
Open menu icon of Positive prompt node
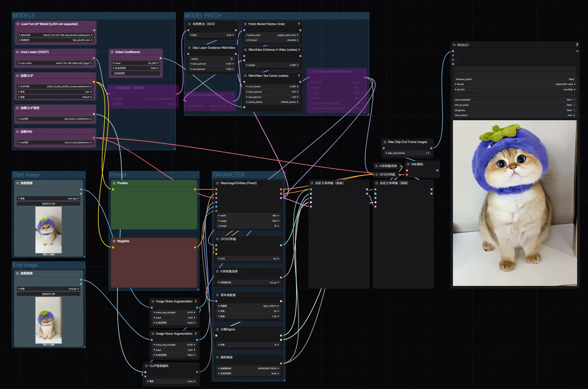click(x=114, y=183)
